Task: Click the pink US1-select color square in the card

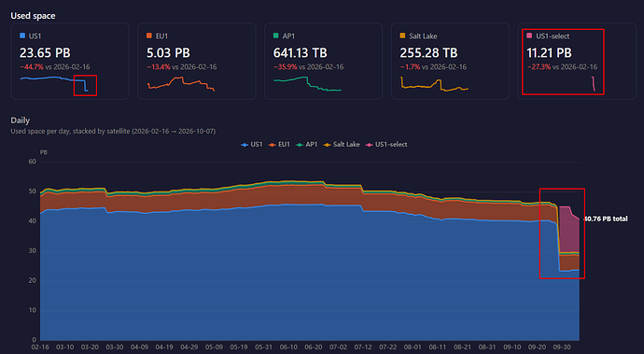Action: 529,35
